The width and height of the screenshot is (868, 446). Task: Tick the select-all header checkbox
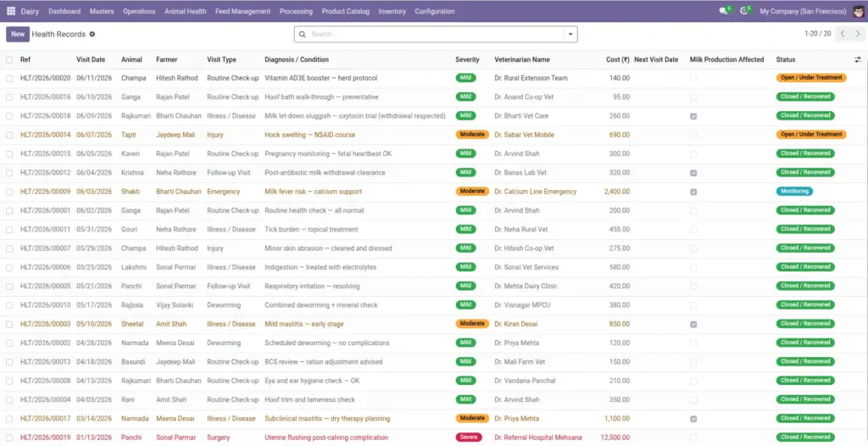pos(9,60)
